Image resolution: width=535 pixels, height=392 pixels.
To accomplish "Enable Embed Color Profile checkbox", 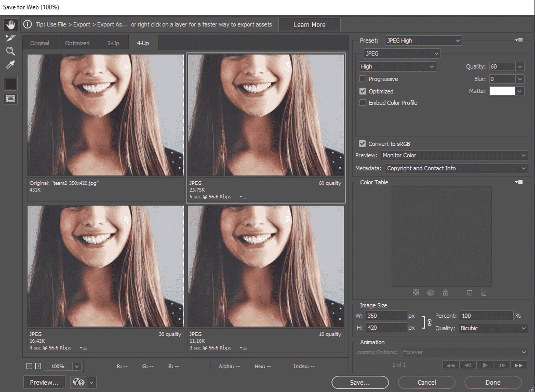I will coord(363,103).
